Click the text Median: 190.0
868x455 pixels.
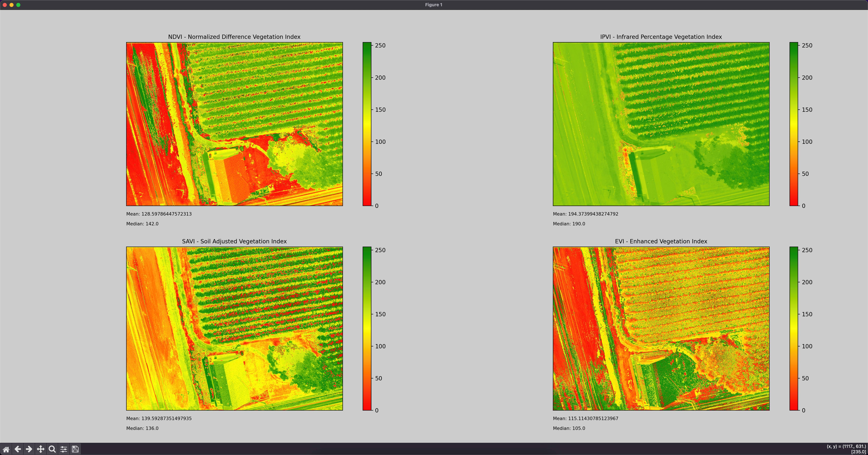click(x=569, y=224)
